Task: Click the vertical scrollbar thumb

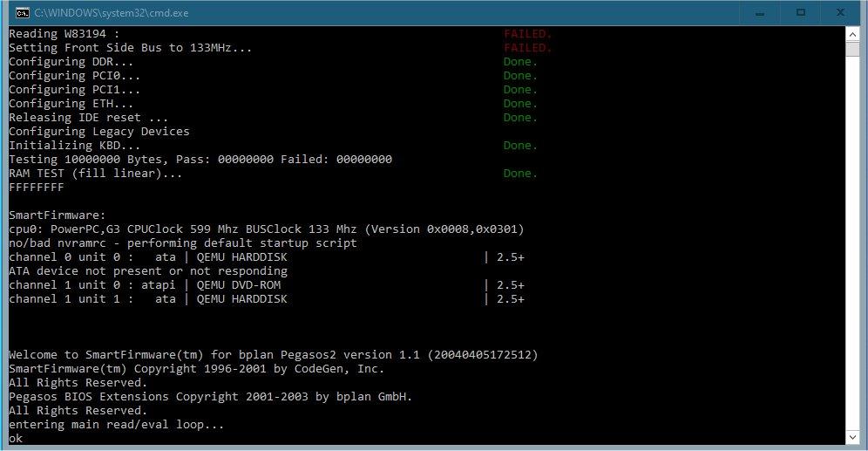Action: tap(852, 49)
